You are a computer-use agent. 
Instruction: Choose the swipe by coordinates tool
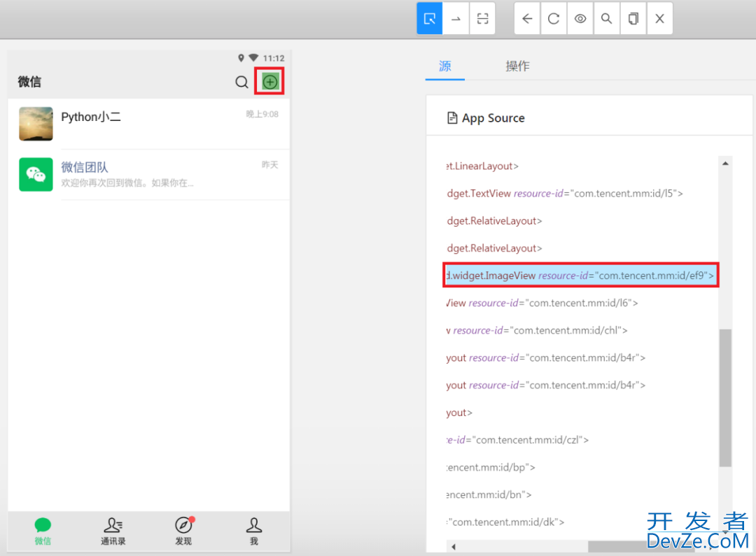tap(456, 19)
